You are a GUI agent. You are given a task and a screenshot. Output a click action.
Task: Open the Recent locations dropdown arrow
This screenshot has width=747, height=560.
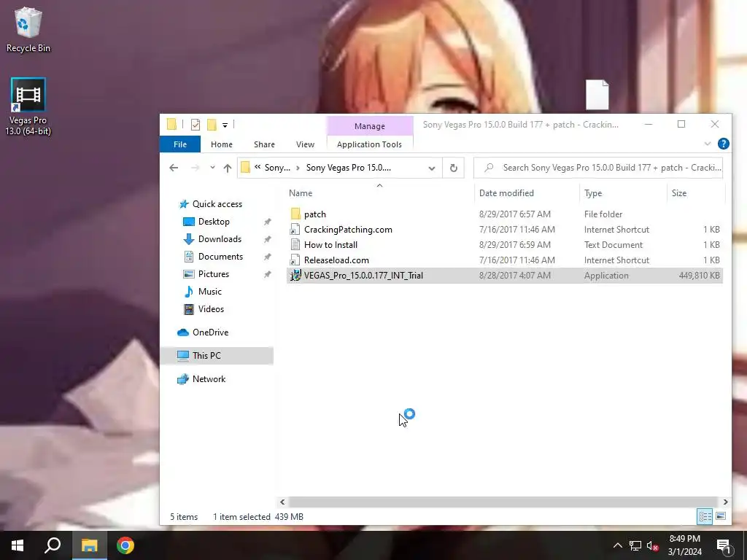pyautogui.click(x=212, y=168)
